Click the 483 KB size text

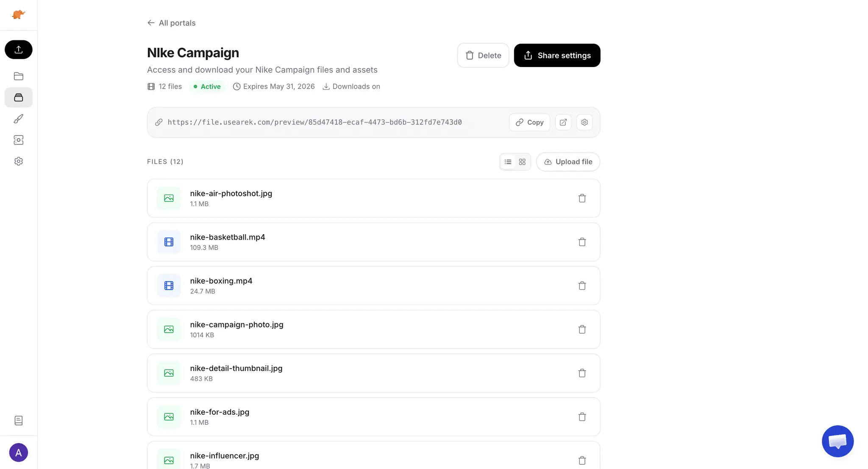(x=201, y=379)
